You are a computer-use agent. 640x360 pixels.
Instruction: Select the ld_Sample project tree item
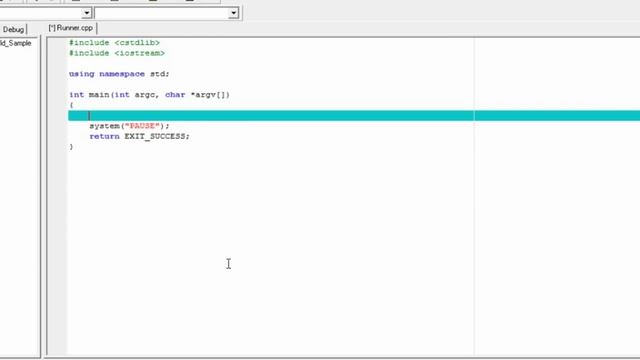coord(16,43)
